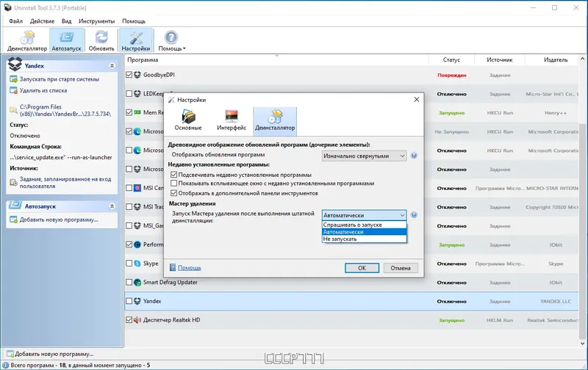Open the Изначально свернутыми dropdown
The height and width of the screenshot is (370, 588).
point(364,156)
